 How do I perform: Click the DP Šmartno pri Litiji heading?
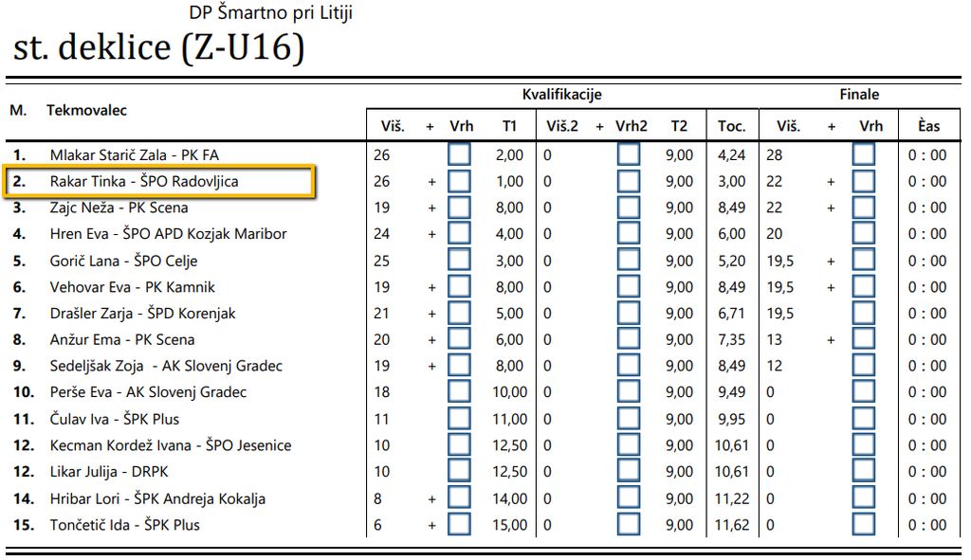(271, 13)
